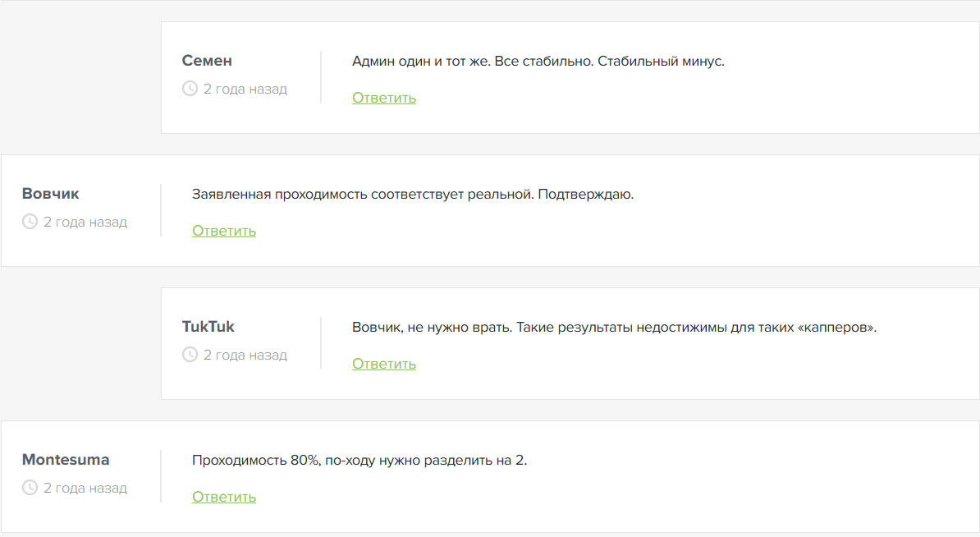The width and height of the screenshot is (980, 537).
Task: Click the timestamp in TukTuk's comment
Action: tap(245, 355)
